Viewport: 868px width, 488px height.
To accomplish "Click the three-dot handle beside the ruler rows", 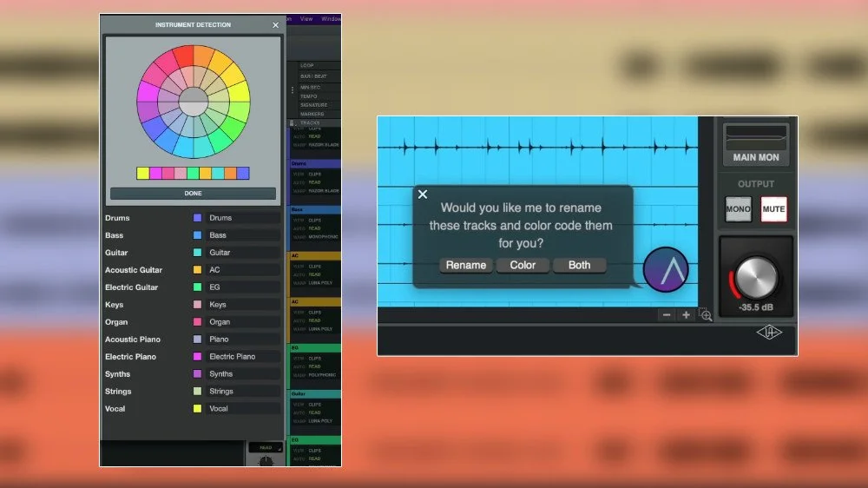I will 293,89.
